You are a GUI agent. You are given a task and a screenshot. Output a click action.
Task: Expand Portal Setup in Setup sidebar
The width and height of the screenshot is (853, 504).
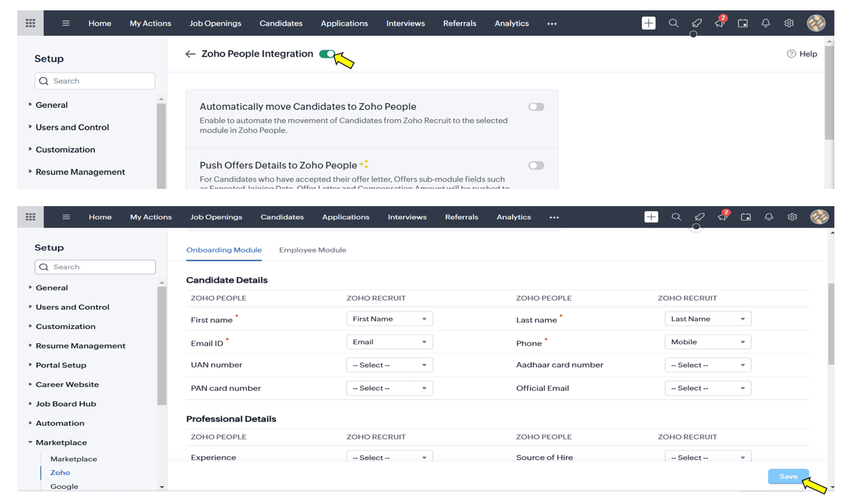(x=61, y=365)
